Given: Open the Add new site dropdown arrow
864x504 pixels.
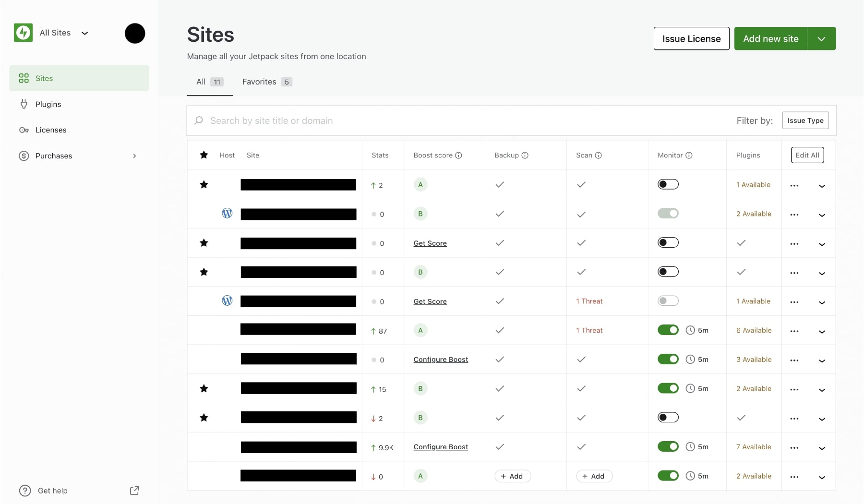Looking at the screenshot, I should [x=821, y=38].
